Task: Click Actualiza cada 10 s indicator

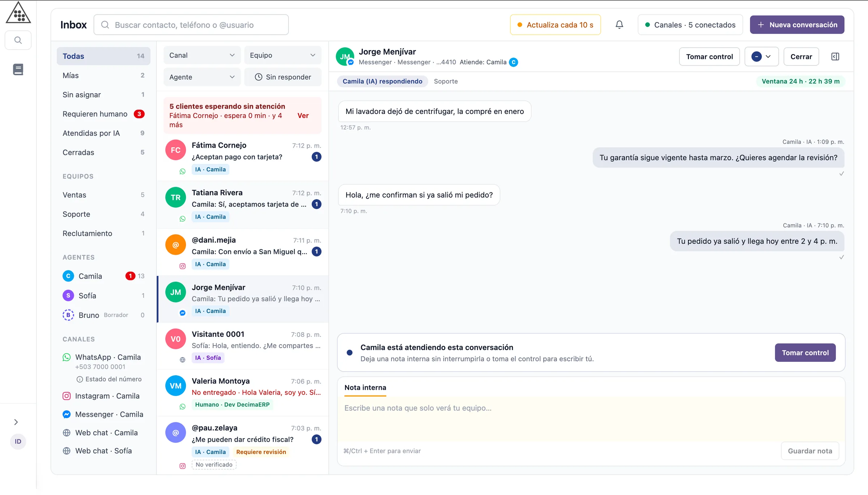Action: tap(556, 25)
